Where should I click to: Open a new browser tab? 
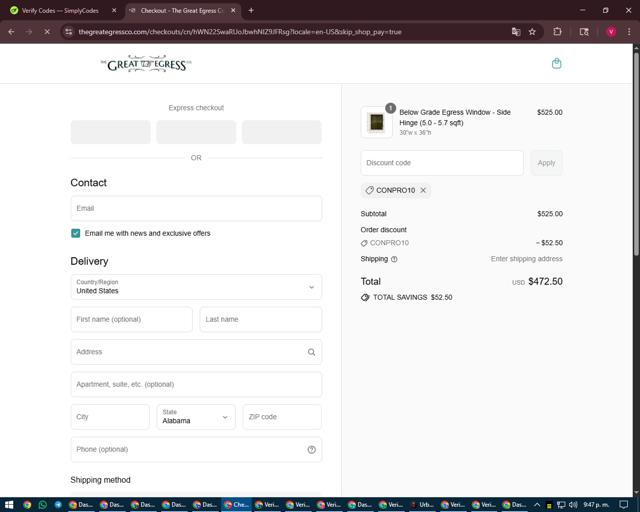[251, 11]
